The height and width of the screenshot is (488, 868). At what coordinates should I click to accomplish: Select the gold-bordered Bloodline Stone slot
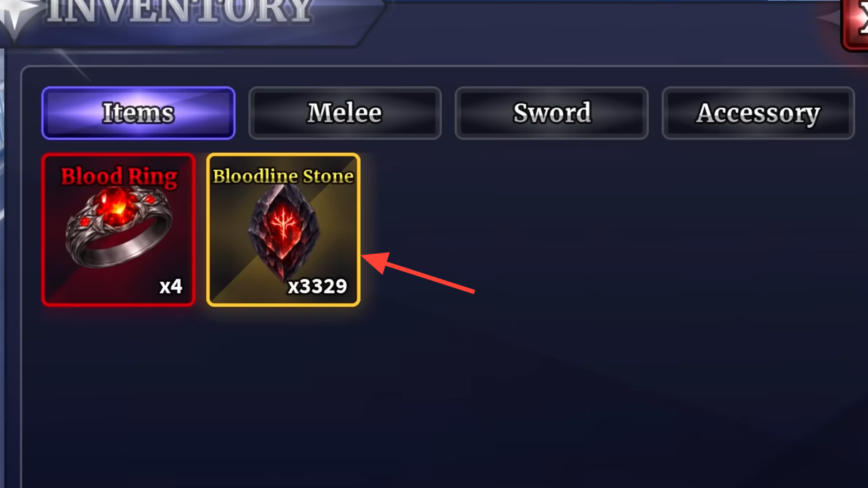click(x=283, y=230)
